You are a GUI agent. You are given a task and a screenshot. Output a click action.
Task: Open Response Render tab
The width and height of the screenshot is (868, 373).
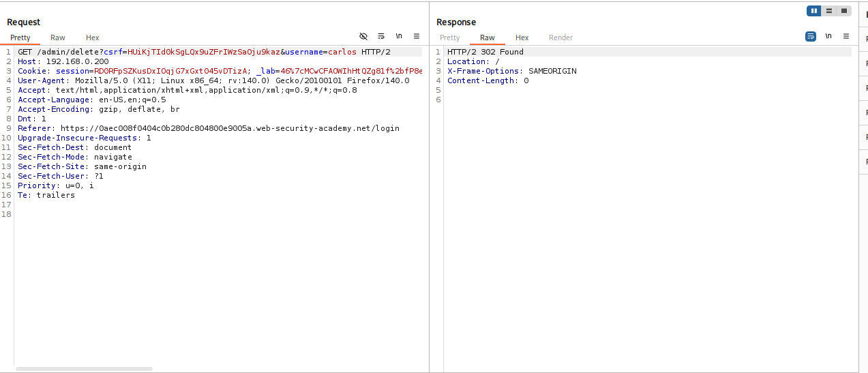pos(560,38)
